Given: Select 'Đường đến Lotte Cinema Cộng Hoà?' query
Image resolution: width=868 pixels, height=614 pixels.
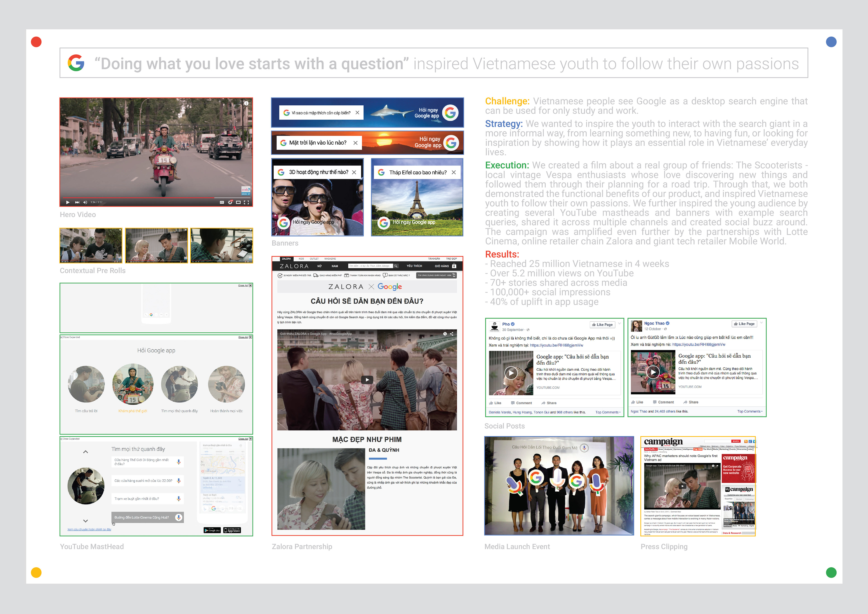Looking at the screenshot, I should (x=147, y=517).
